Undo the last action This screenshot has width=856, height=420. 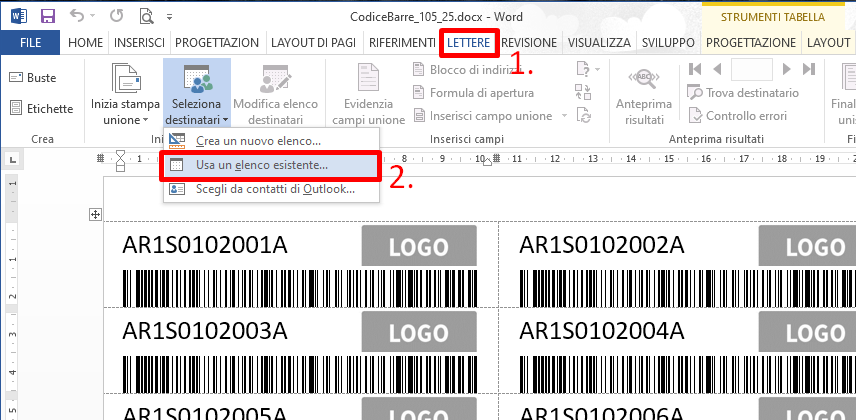pyautogui.click(x=77, y=16)
